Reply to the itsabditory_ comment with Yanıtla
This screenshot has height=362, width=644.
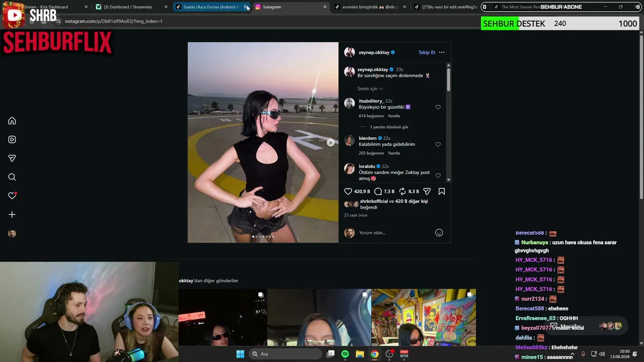[x=394, y=116]
